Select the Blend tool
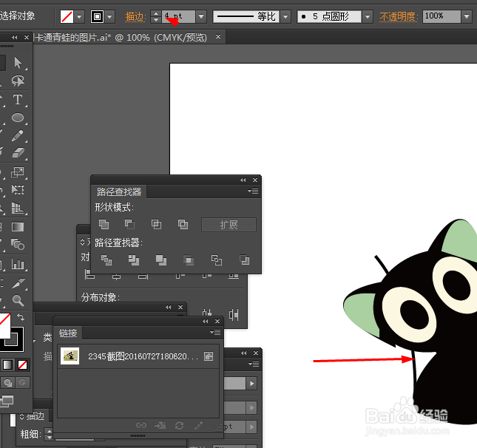The width and height of the screenshot is (477, 448). tap(18, 244)
